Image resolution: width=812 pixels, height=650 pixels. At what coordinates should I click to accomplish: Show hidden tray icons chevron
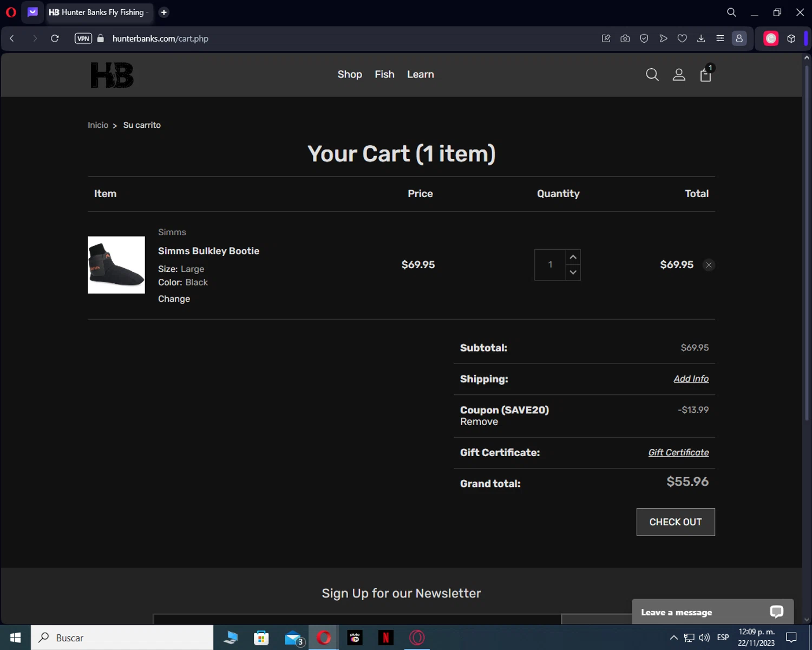(x=673, y=638)
